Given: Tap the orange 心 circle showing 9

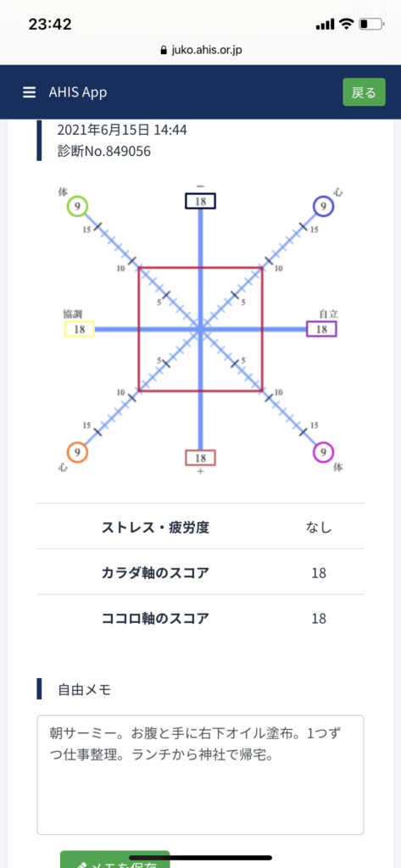Looking at the screenshot, I should (x=77, y=453).
